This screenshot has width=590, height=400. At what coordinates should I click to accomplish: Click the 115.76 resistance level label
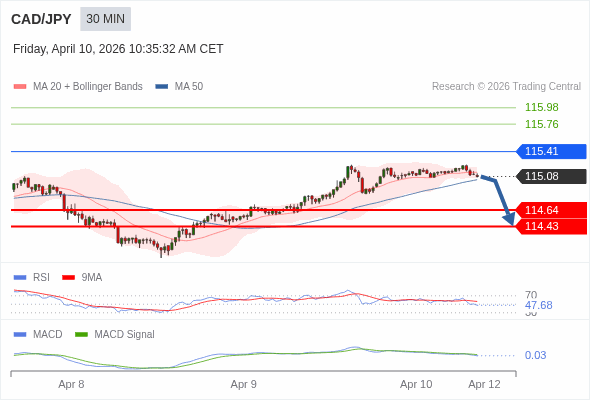coord(542,124)
